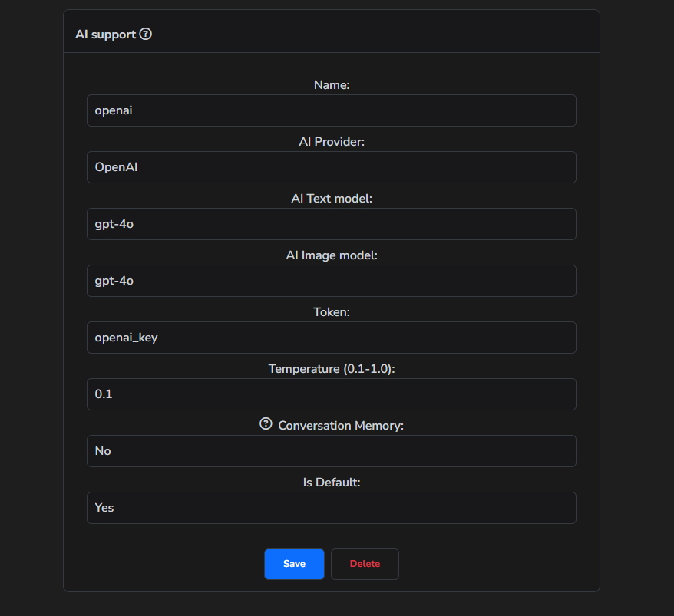Select the AI Image model field
The height and width of the screenshot is (616, 674).
coord(331,281)
